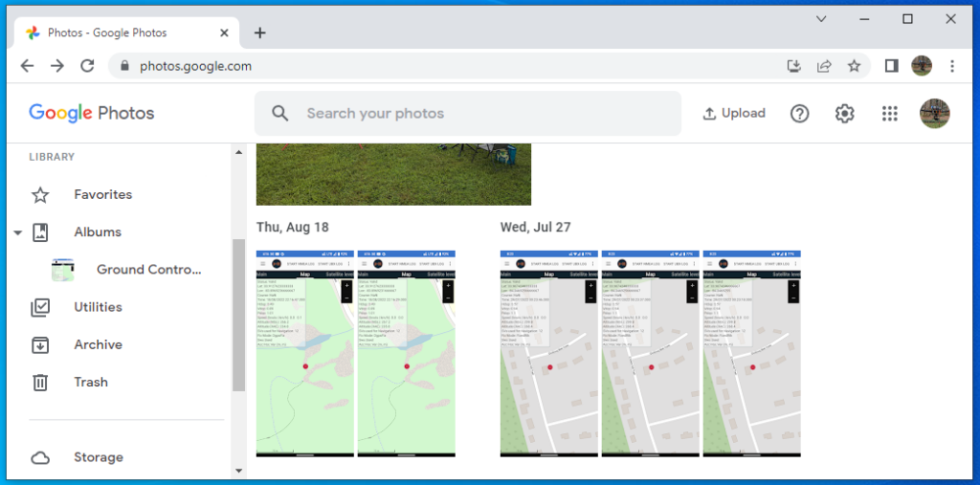Open the tab search dropdown

tap(821, 19)
